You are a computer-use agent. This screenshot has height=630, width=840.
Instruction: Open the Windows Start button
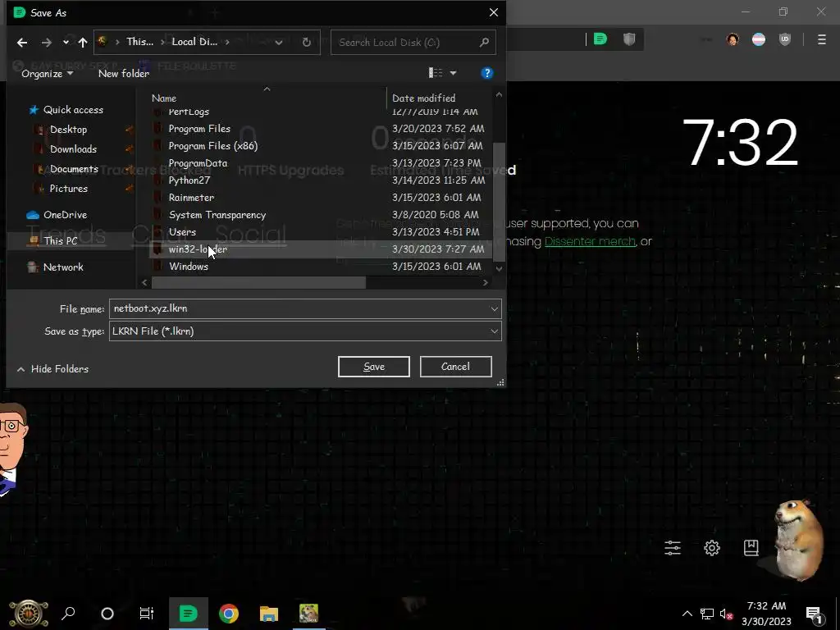pyautogui.click(x=29, y=614)
